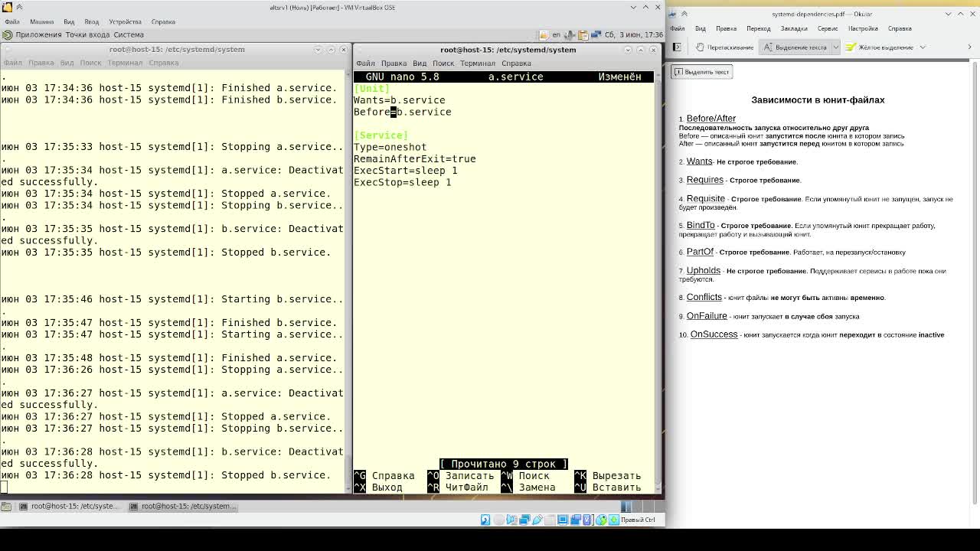Viewport: 980px width, 551px height.
Task: Toggle the Okular sidebar panel icon
Action: click(x=677, y=47)
